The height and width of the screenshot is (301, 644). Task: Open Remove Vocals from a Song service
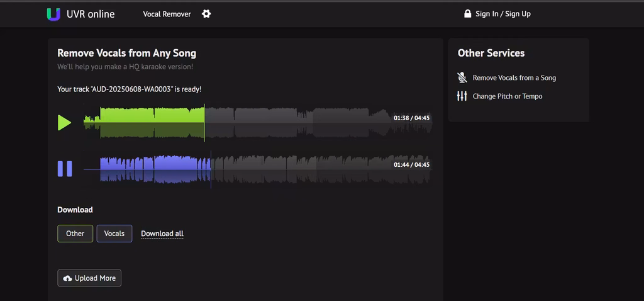(514, 77)
